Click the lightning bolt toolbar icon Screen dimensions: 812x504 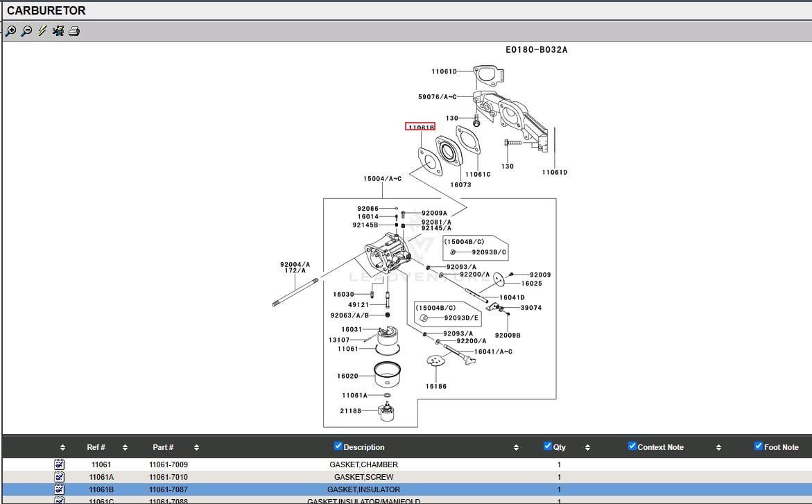42,31
